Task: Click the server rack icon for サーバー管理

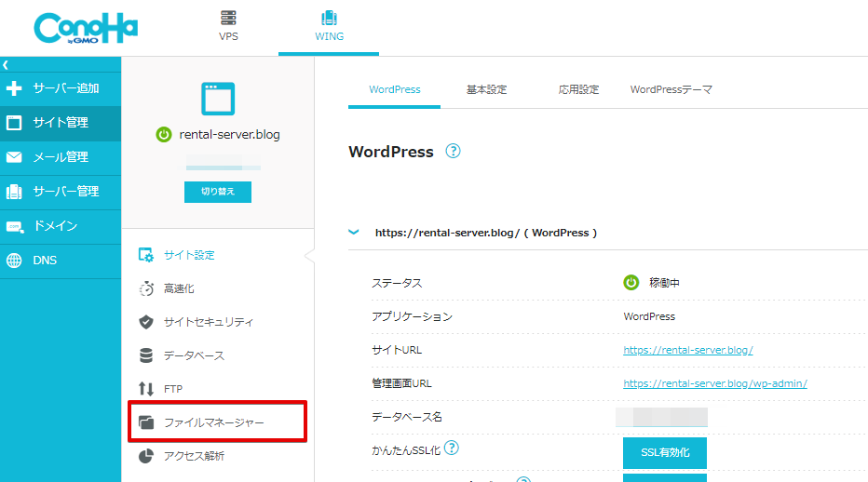Action: click(x=14, y=192)
